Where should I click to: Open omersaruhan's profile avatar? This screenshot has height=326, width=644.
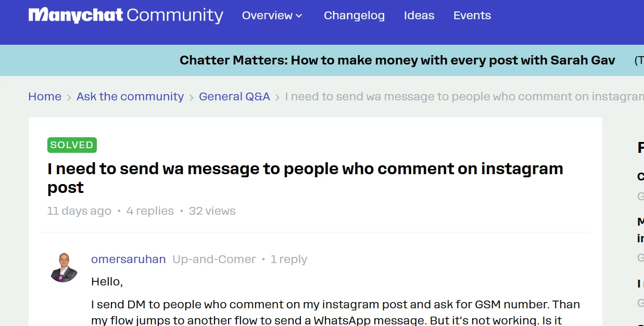coord(64,267)
